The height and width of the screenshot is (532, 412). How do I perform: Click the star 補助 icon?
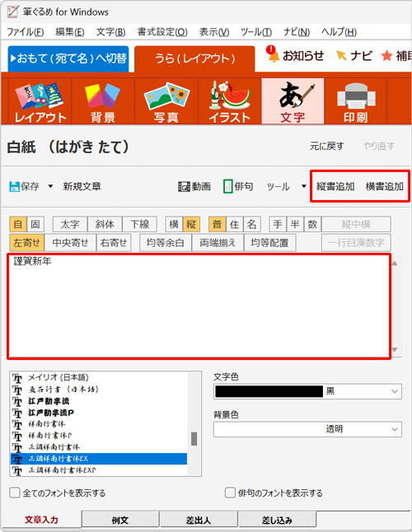click(386, 56)
